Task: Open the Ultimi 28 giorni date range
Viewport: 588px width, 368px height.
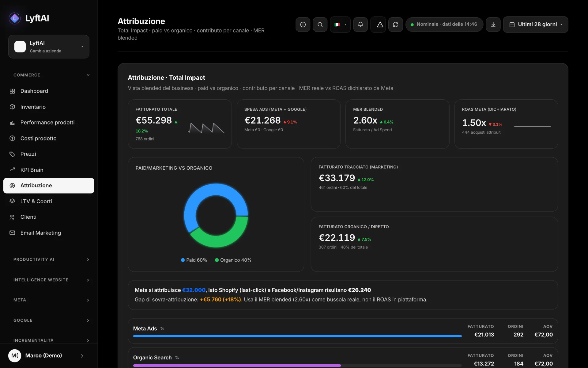Action: click(x=535, y=25)
